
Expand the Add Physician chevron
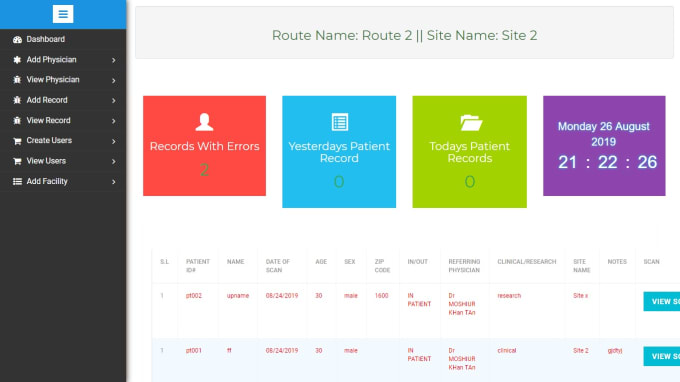[x=114, y=60]
